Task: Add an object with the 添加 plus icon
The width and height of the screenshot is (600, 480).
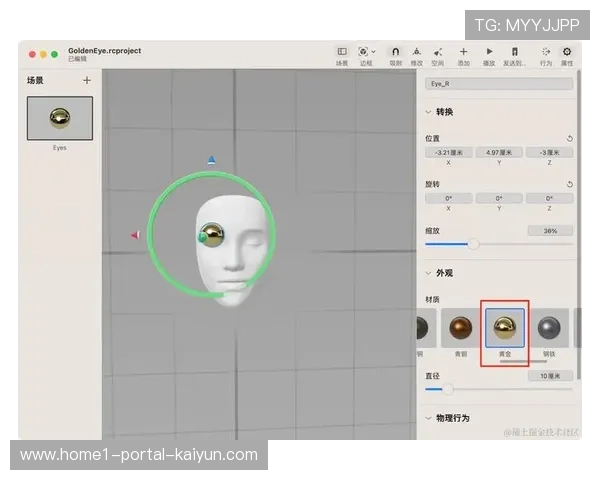Action: [463, 51]
